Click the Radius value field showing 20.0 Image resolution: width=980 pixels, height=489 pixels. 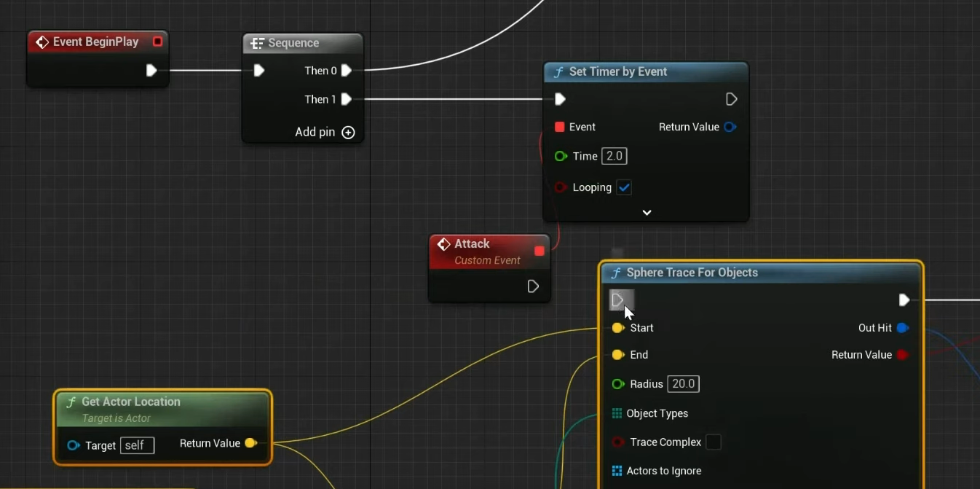[x=684, y=384]
